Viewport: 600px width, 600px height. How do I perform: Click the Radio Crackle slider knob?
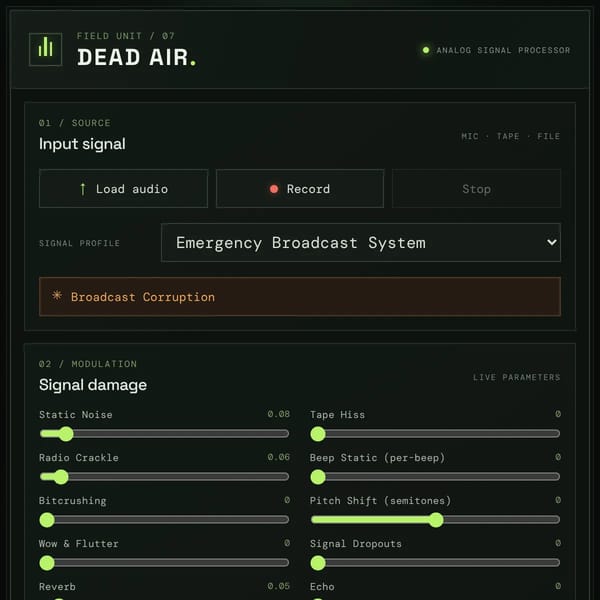click(61, 477)
